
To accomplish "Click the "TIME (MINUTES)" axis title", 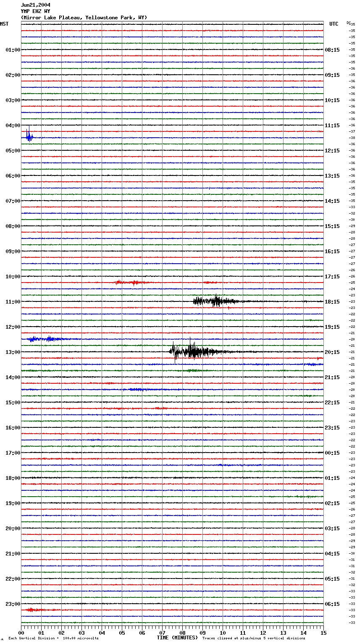I will [177, 638].
